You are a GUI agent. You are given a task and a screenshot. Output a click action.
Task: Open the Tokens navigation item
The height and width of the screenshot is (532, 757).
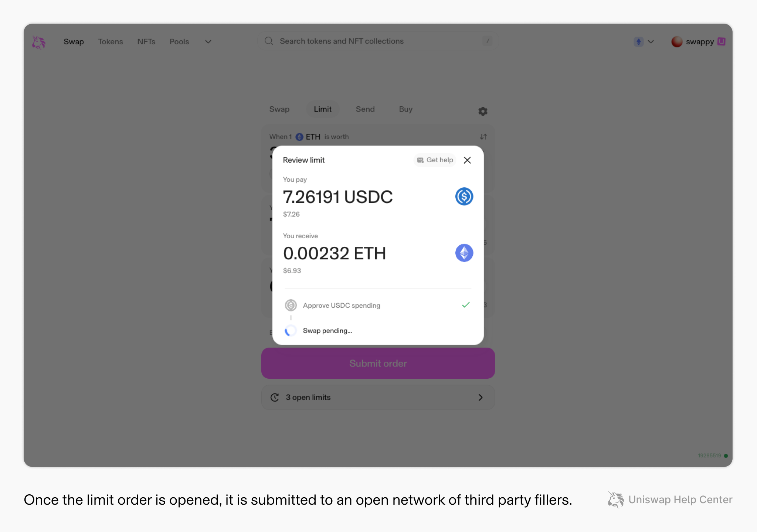(110, 42)
